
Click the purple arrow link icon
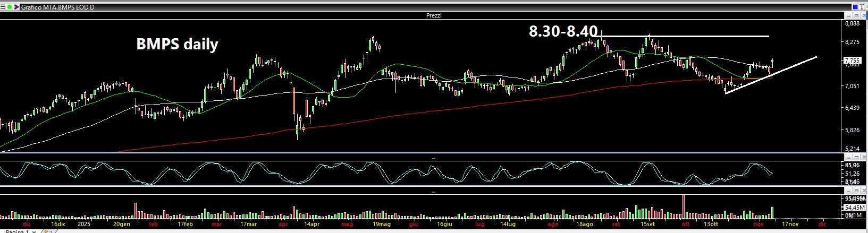pyautogui.click(x=16, y=7)
